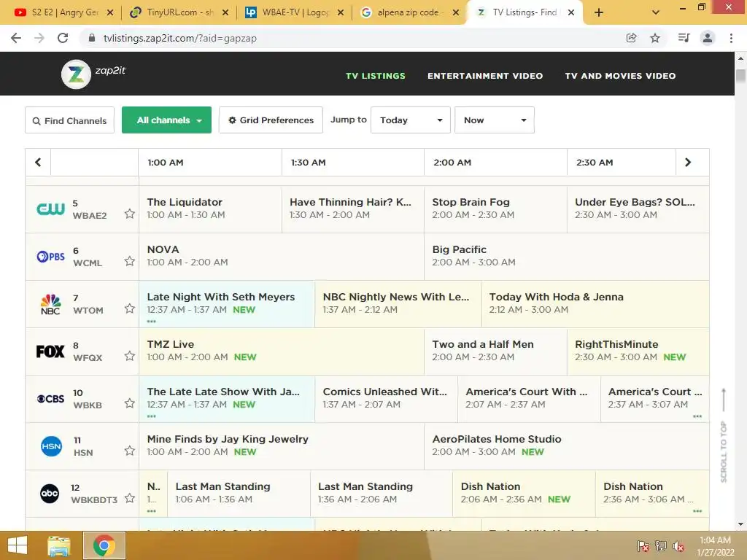747x560 pixels.
Task: Favorite WBKB CBS channel star
Action: (x=130, y=403)
